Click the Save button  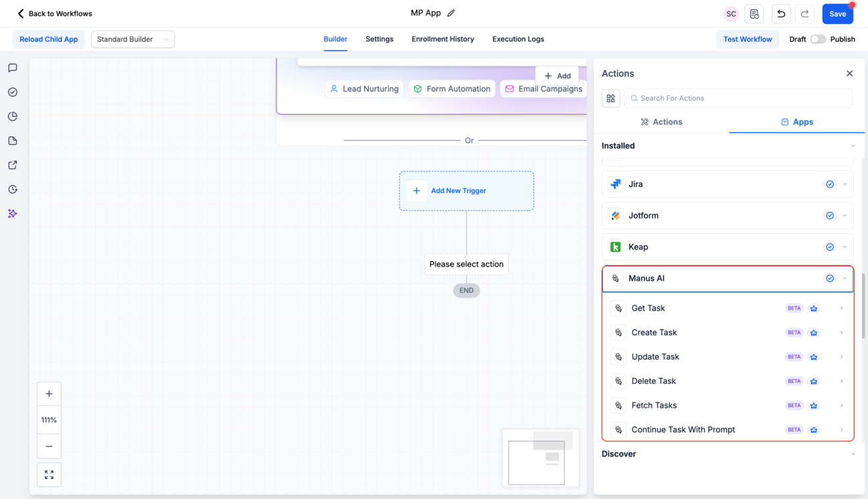pyautogui.click(x=837, y=13)
